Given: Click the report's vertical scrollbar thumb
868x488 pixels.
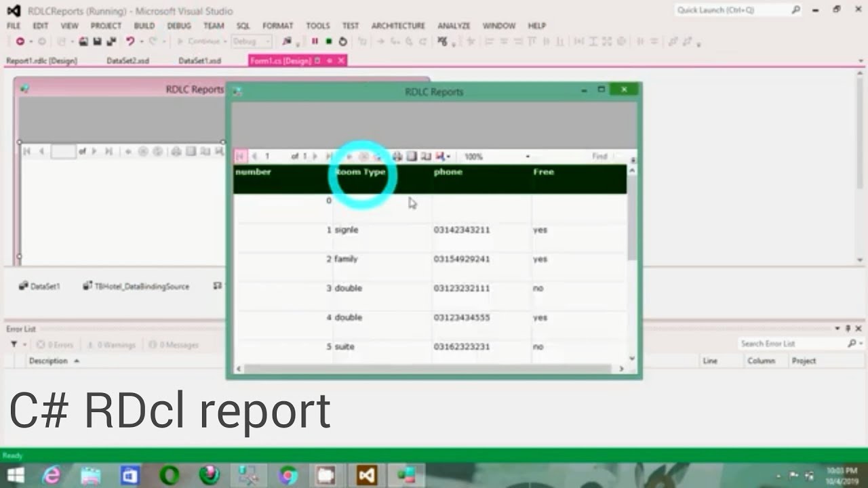Looking at the screenshot, I should [x=632, y=218].
